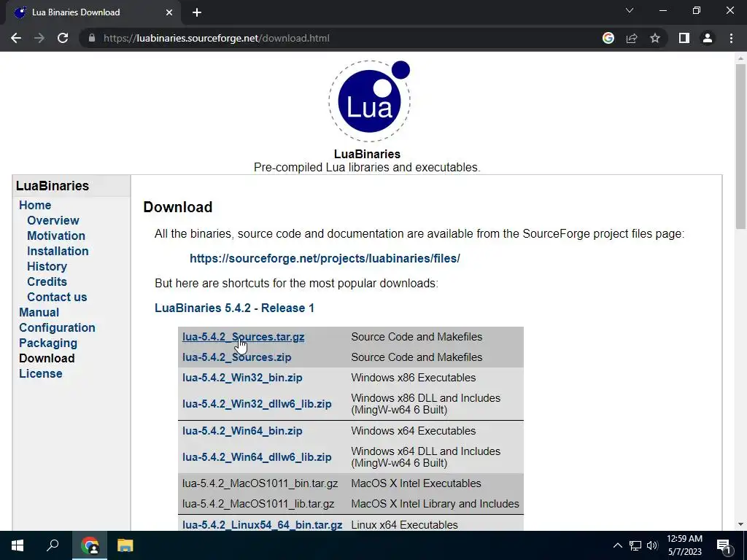
Task: Open the taskbar clock and date
Action: (684, 545)
